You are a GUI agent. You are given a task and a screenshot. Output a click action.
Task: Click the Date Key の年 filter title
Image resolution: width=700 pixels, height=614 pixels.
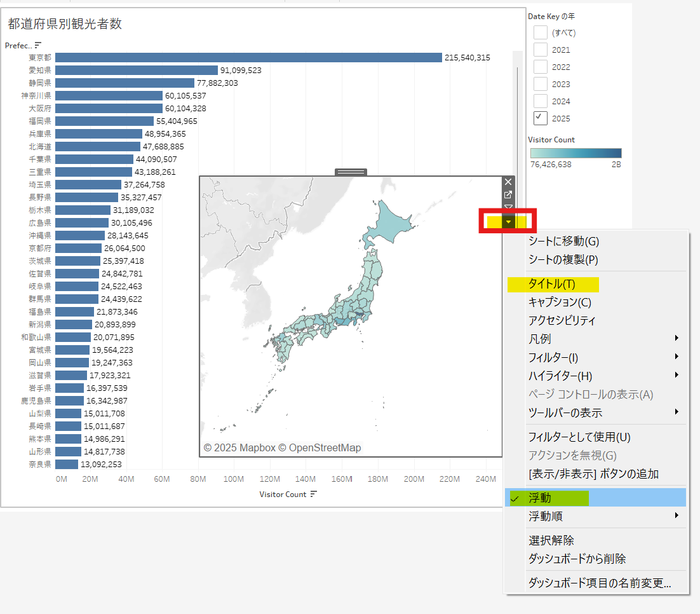(551, 16)
